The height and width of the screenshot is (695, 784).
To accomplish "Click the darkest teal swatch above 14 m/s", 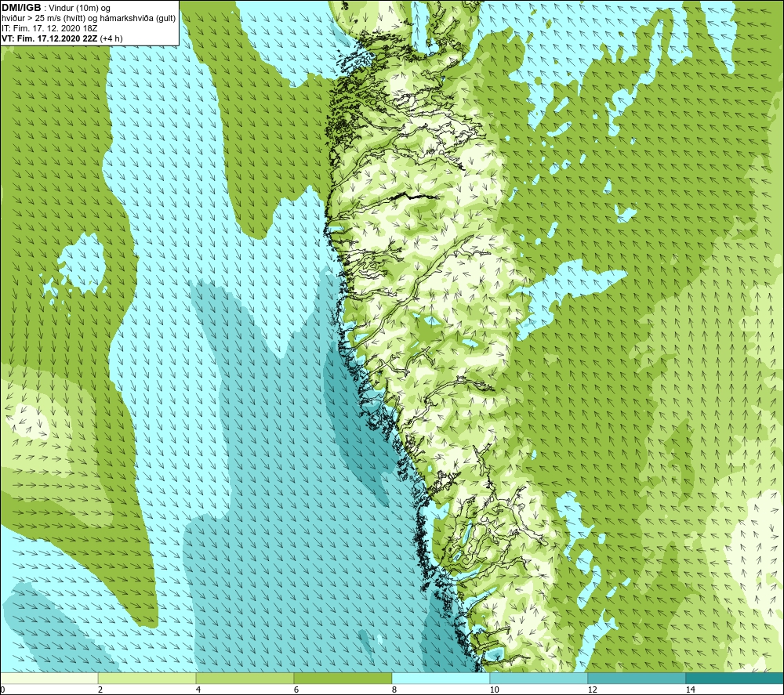I will coord(735,678).
